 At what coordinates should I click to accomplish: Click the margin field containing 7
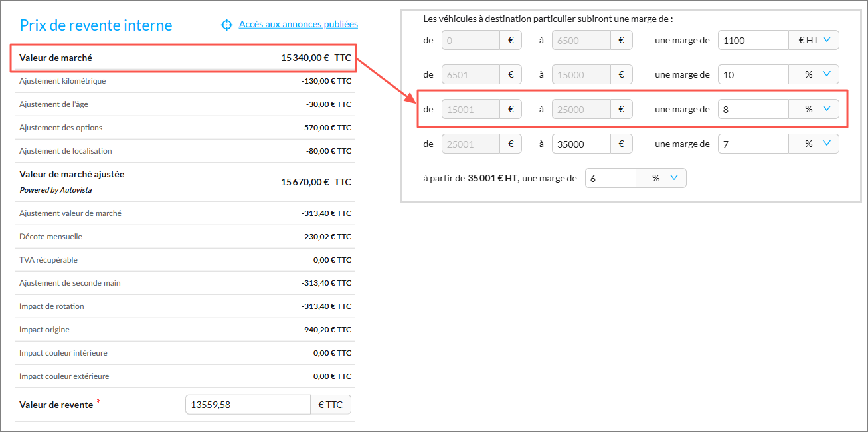tap(753, 144)
